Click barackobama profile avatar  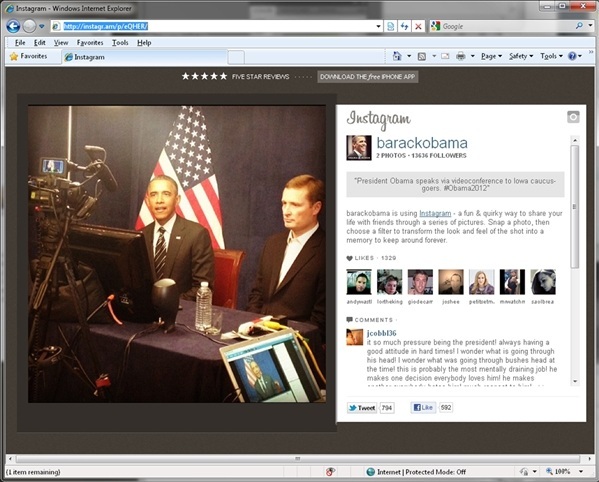[x=359, y=147]
